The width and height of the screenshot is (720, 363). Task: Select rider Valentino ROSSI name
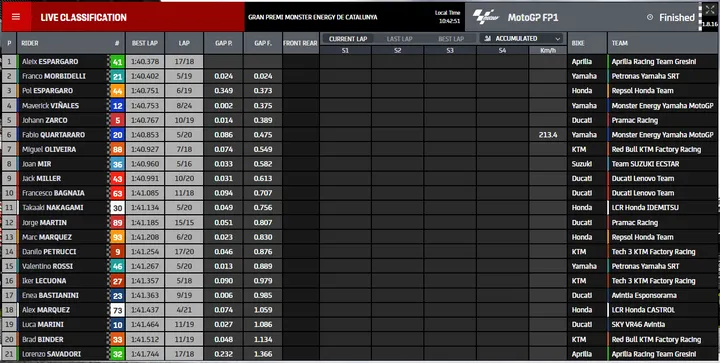pyautogui.click(x=47, y=266)
